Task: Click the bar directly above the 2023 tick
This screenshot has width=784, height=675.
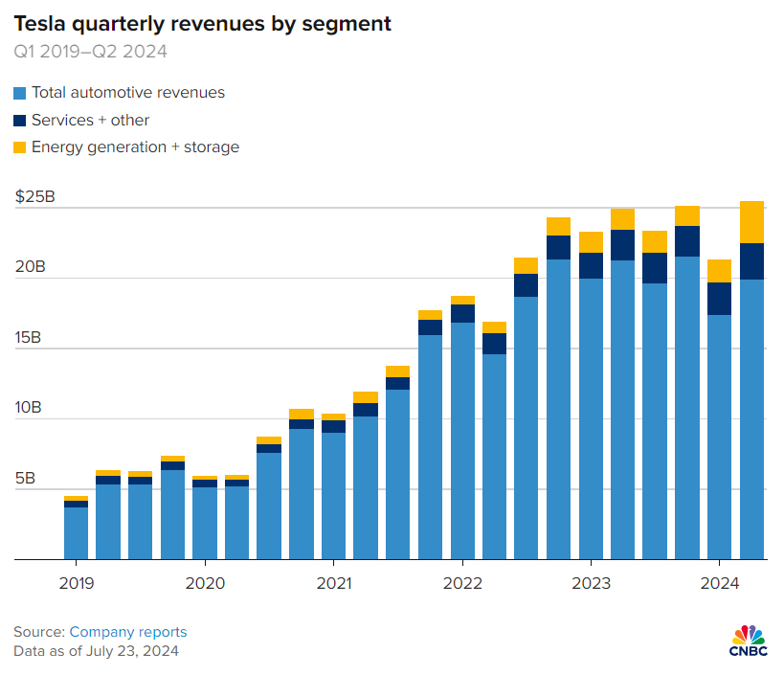Action: [591, 395]
